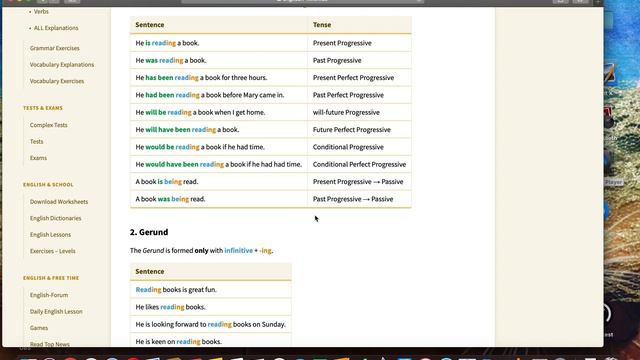This screenshot has width=640, height=360.
Task: Open English Lessons link
Action: click(x=50, y=235)
